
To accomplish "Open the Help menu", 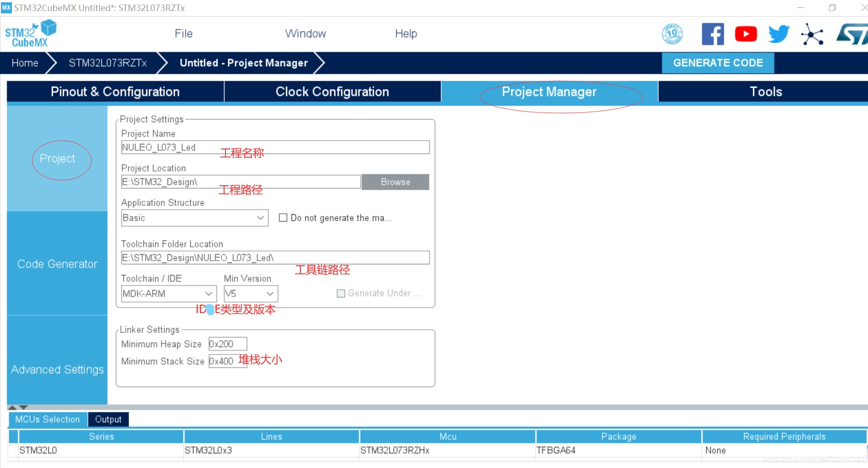I will pos(406,34).
